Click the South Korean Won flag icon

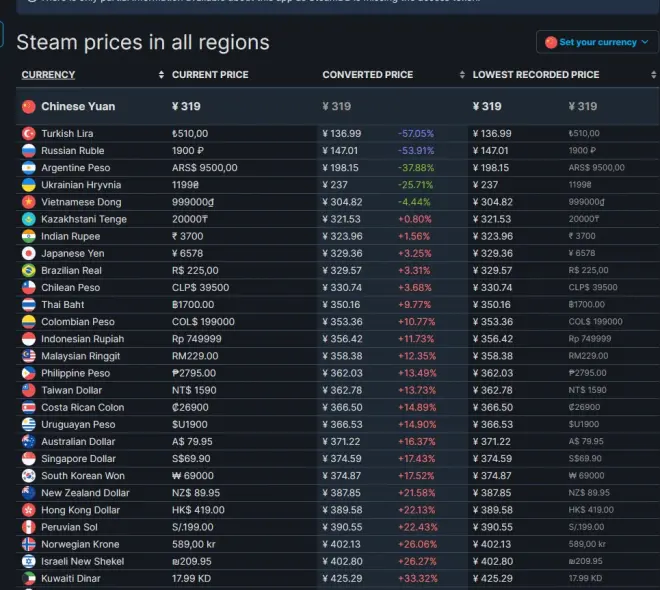tap(29, 476)
